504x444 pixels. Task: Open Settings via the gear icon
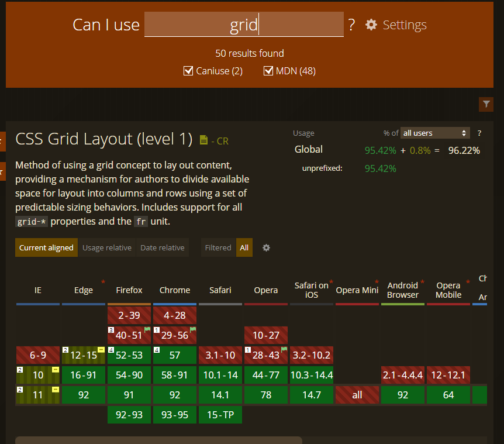click(x=371, y=25)
